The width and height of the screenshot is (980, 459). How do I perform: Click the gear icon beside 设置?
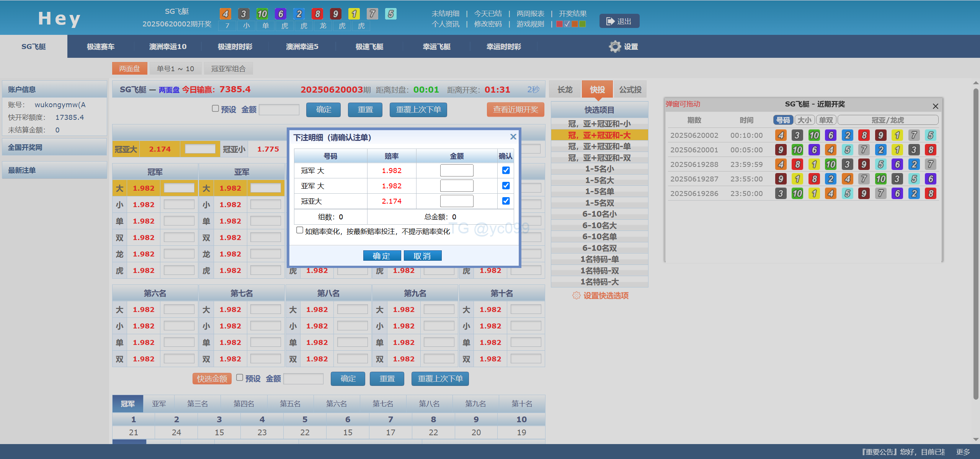point(615,47)
